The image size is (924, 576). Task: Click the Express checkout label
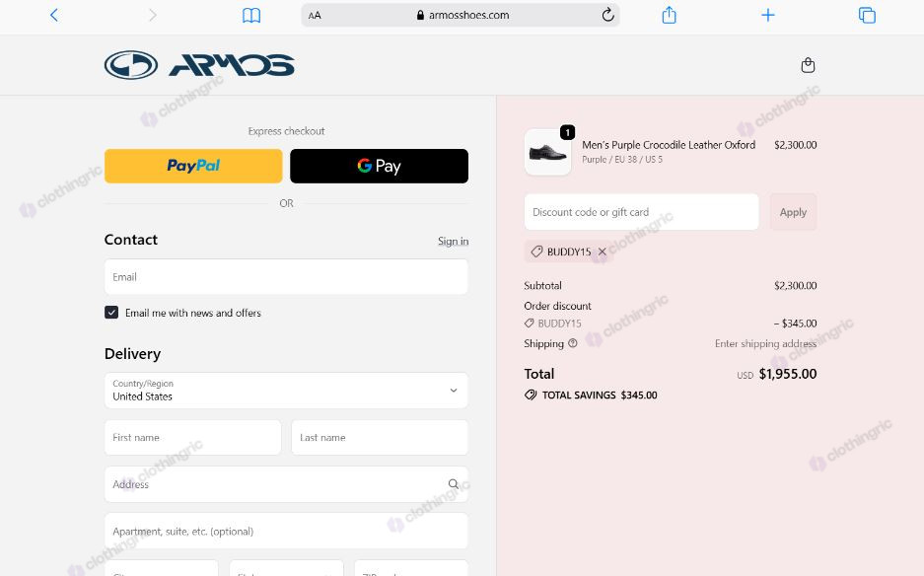click(x=286, y=131)
